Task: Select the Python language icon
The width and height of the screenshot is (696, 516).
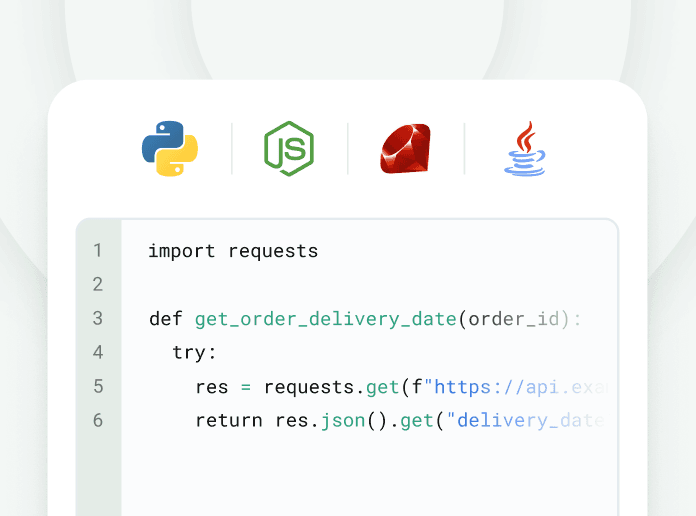Action: [x=170, y=148]
